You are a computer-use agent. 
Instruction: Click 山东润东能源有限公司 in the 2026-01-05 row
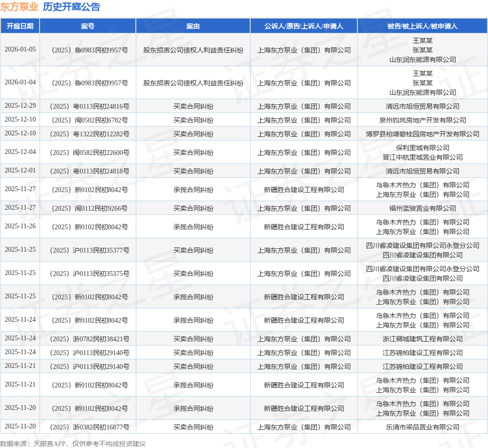point(422,60)
